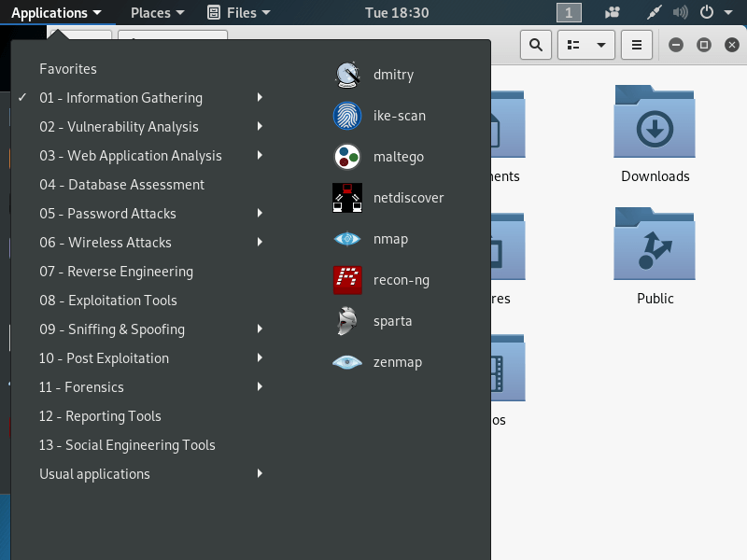747x560 pixels.
Task: Click the dmitry label
Action: 393,76
